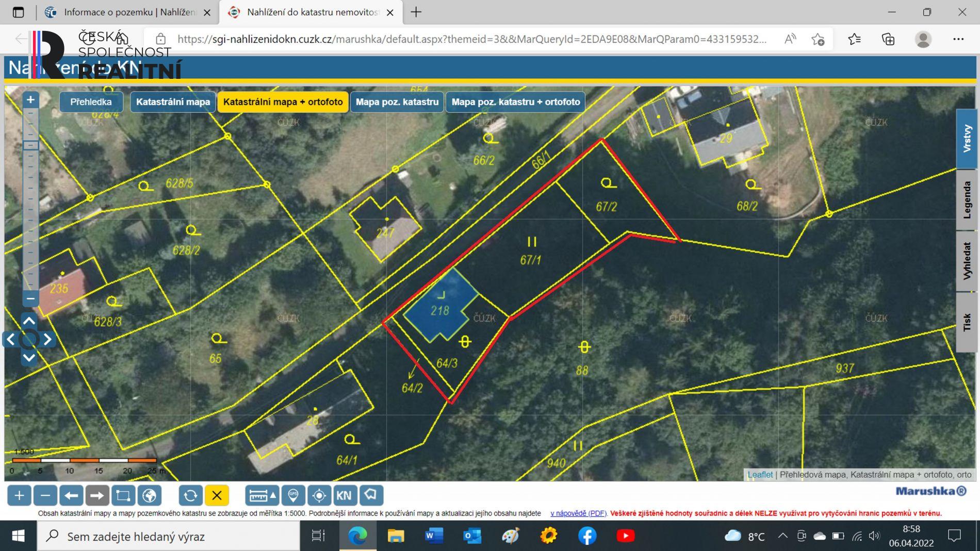The image size is (980, 551).
Task: Zoom out with the bottom toolbar minus button
Action: point(45,495)
